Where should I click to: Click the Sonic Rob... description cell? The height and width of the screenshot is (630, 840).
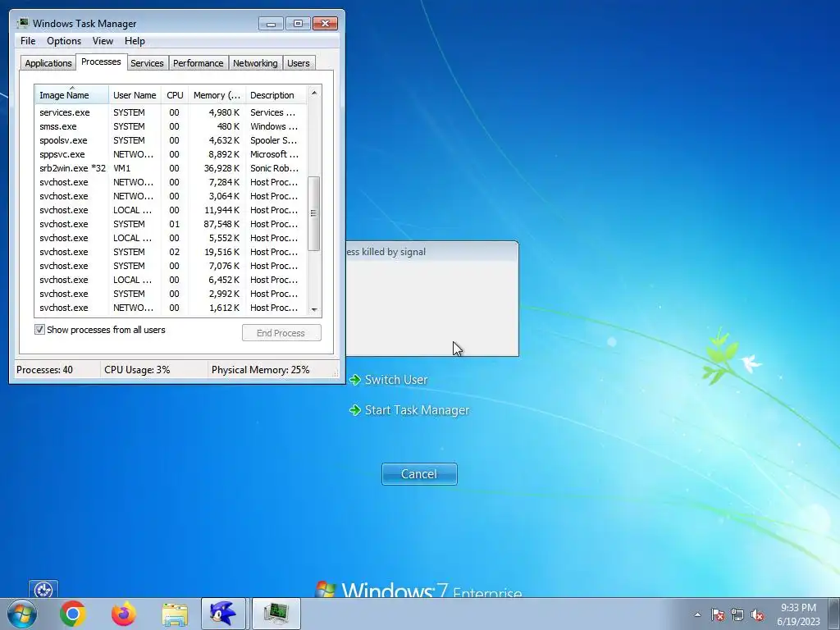274,168
